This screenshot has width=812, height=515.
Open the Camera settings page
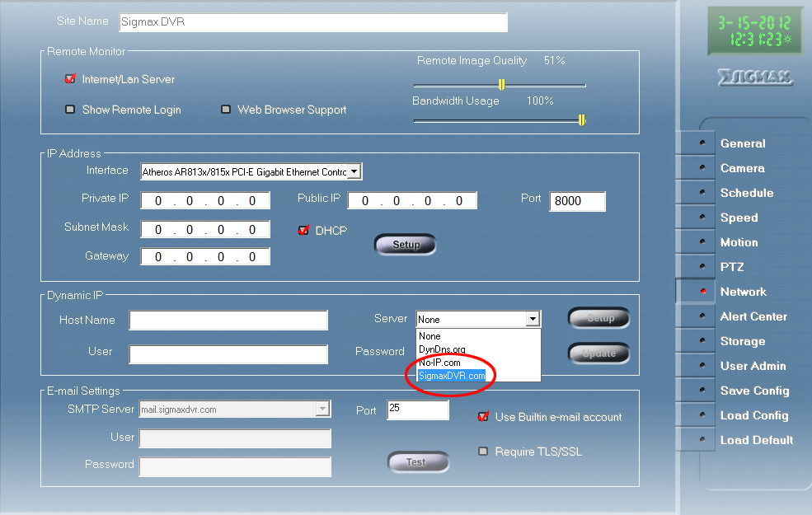coord(742,168)
